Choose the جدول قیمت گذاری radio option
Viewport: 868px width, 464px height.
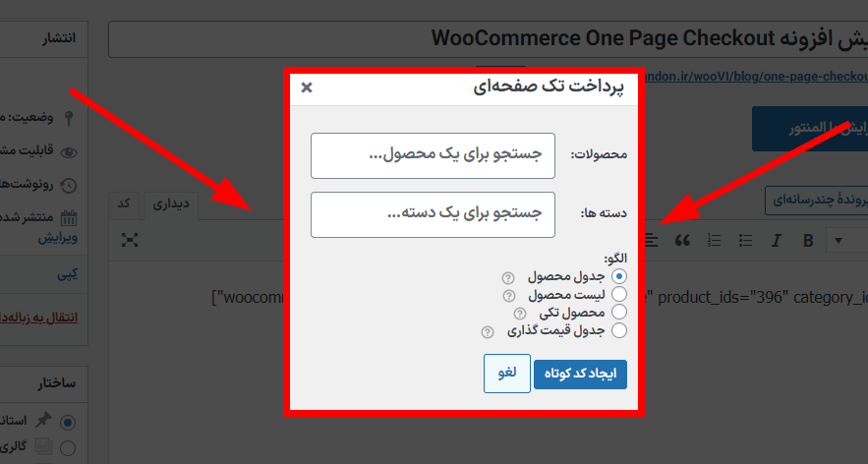(x=619, y=331)
